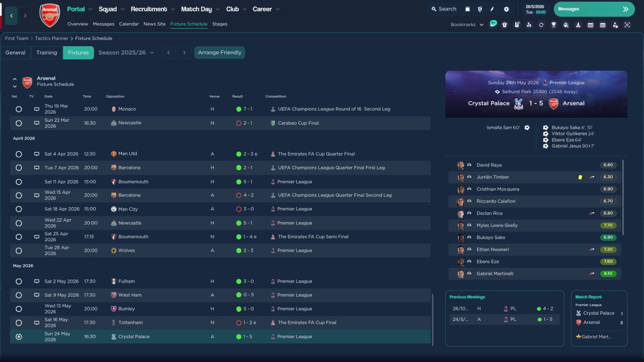Viewport: 644px width, 362px height.
Task: Go to previous season with left chevron
Action: point(169,52)
